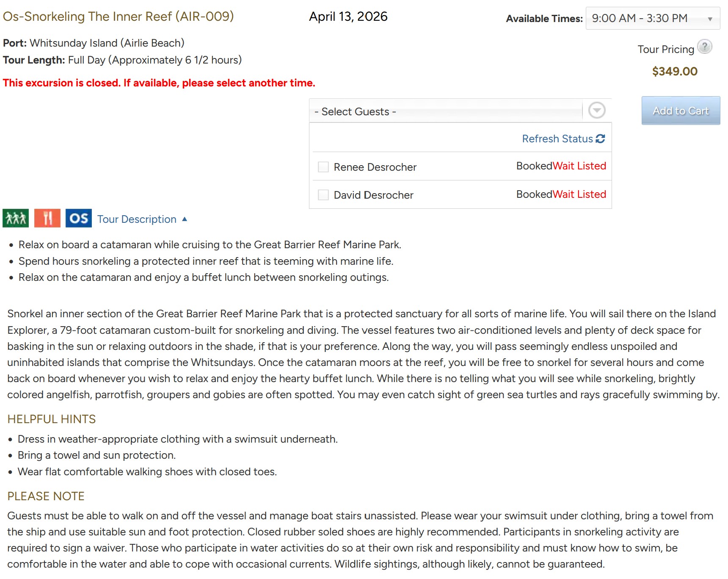
Task: Click the green activity level walking icon
Action: (16, 218)
